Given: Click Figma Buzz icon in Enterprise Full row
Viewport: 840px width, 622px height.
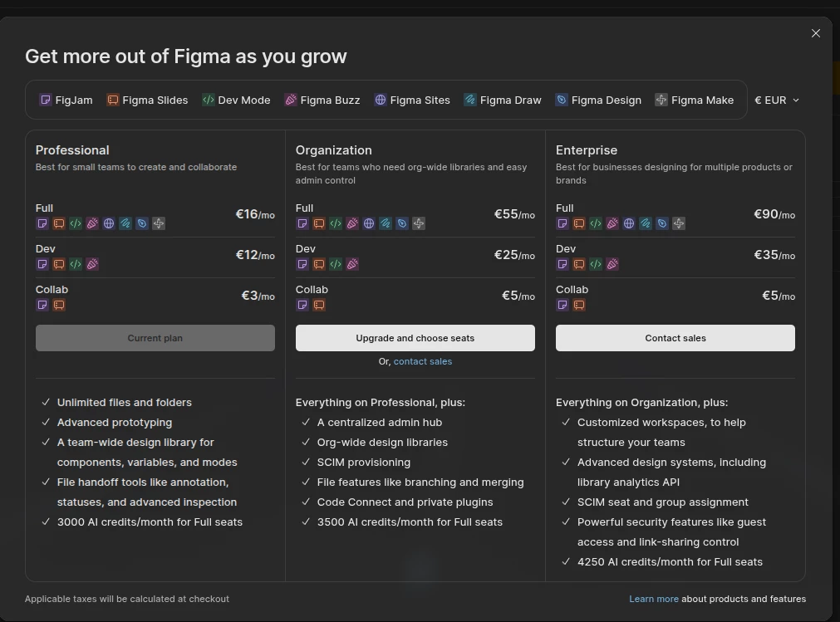Looking at the screenshot, I should pos(612,223).
